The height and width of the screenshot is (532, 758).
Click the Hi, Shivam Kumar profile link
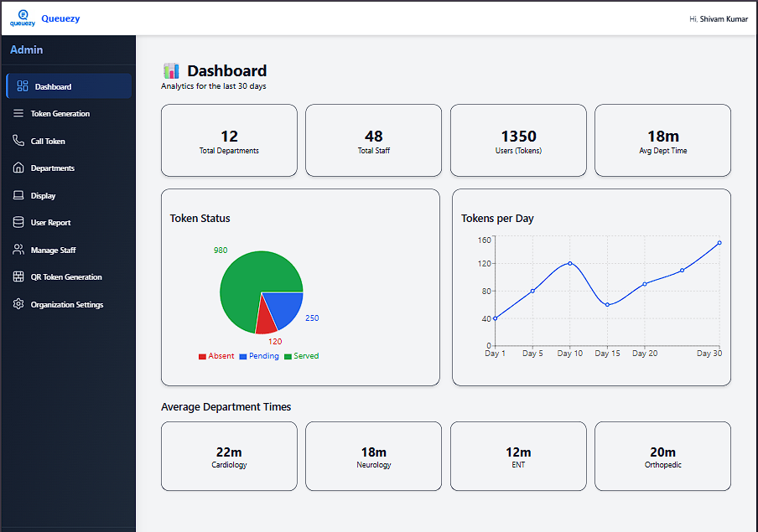point(718,18)
